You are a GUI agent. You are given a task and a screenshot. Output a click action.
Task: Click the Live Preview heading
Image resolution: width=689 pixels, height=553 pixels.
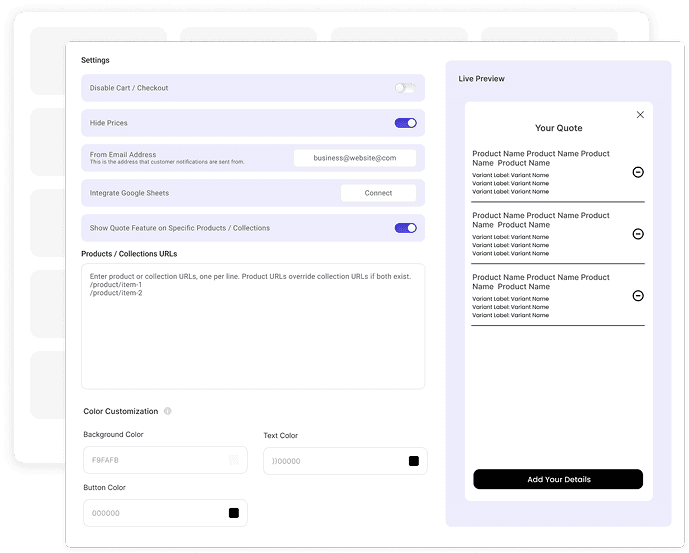tap(482, 79)
